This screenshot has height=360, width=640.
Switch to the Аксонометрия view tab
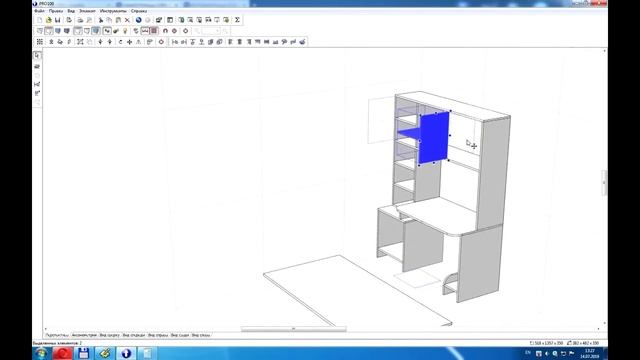[84, 335]
